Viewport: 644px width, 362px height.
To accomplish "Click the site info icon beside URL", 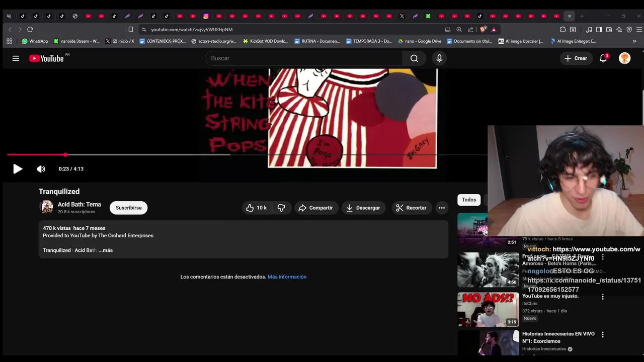I will point(144,30).
